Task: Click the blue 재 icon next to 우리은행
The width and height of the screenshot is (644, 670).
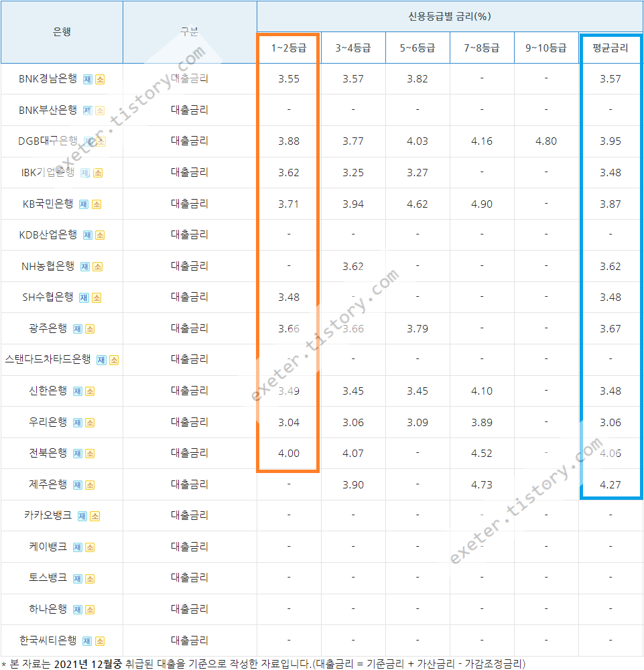Action: (x=77, y=423)
